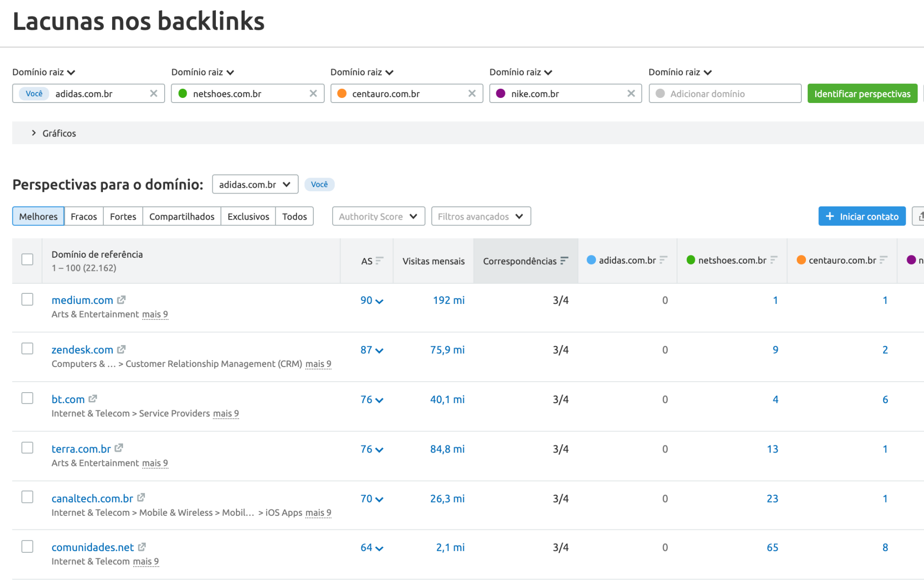Click the adidas.com.br domain input field

point(89,93)
